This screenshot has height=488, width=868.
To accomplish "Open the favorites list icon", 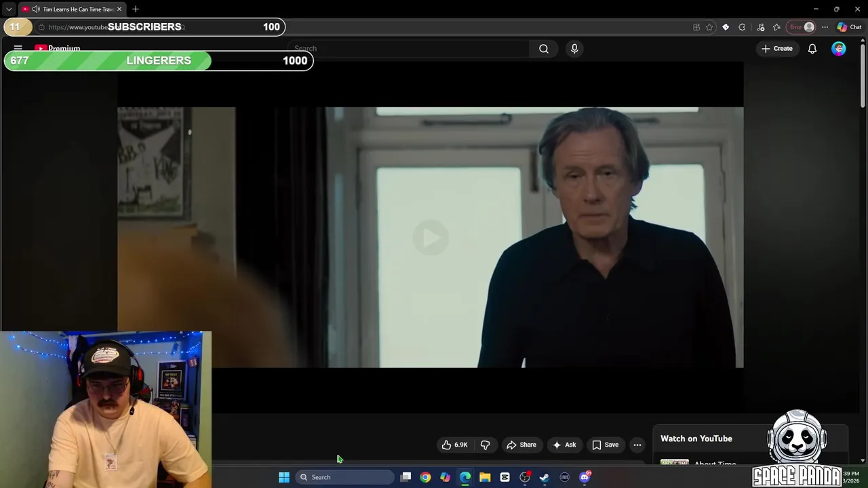I will (x=777, y=27).
